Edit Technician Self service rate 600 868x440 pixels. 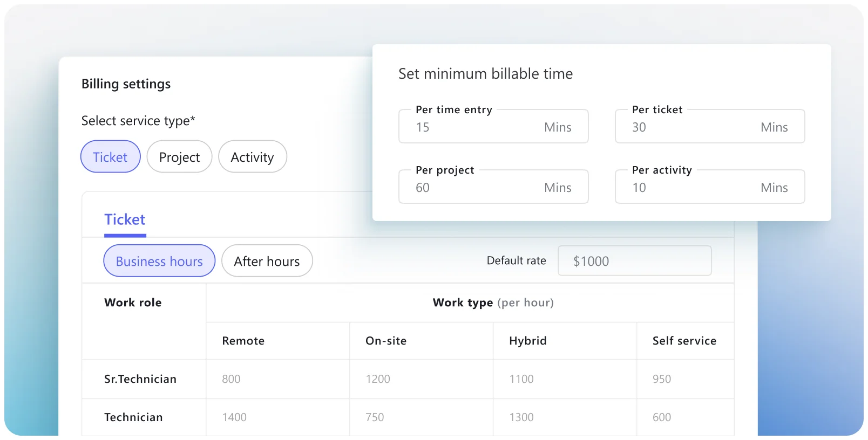point(662,417)
